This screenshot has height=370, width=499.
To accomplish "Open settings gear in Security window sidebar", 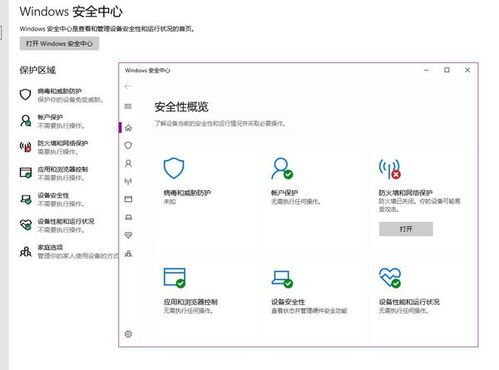I will (128, 334).
